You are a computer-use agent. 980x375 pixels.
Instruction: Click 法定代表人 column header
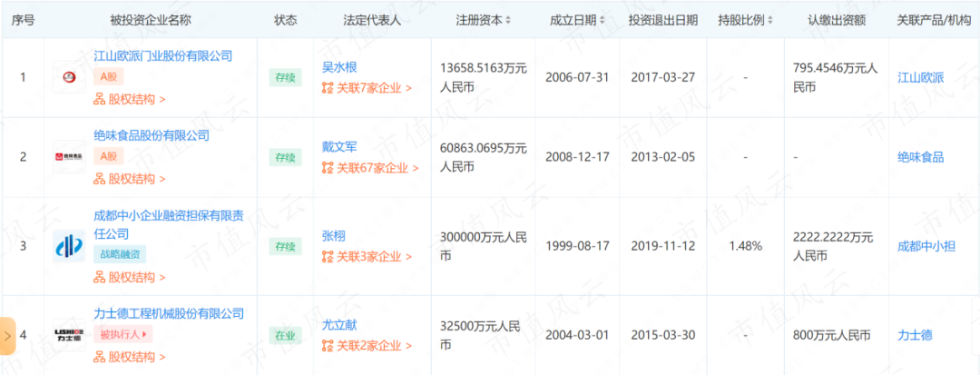(373, 20)
